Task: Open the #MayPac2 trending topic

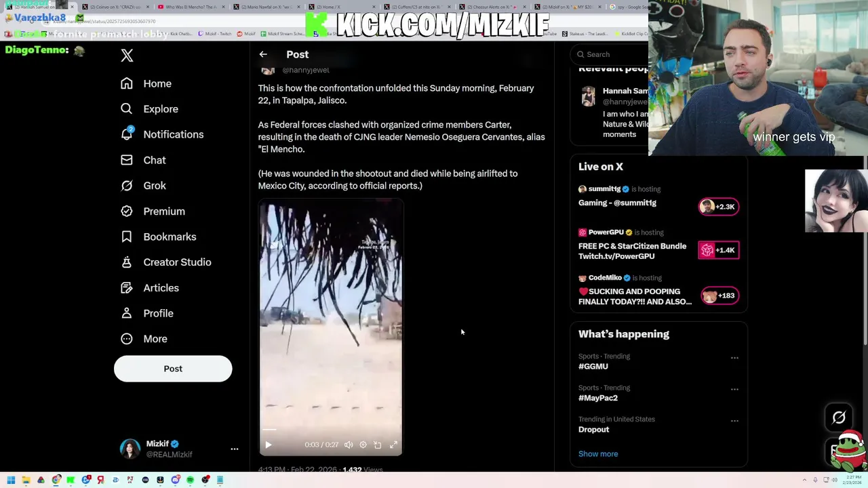Action: [598, 398]
